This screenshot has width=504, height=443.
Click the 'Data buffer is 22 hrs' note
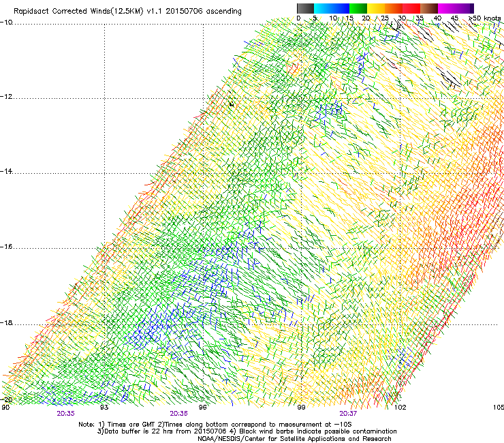pos(161,431)
